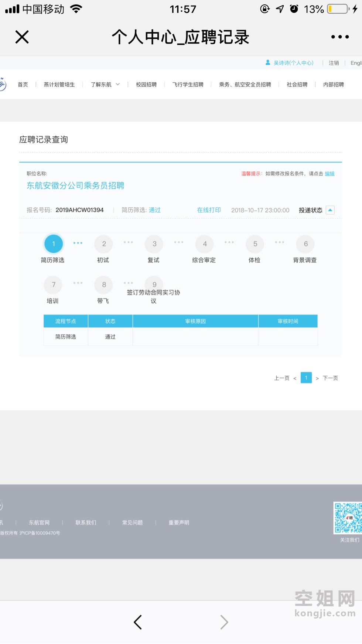Tap the battery indicator in status bar
This screenshot has height=644, width=362.
pos(338,9)
